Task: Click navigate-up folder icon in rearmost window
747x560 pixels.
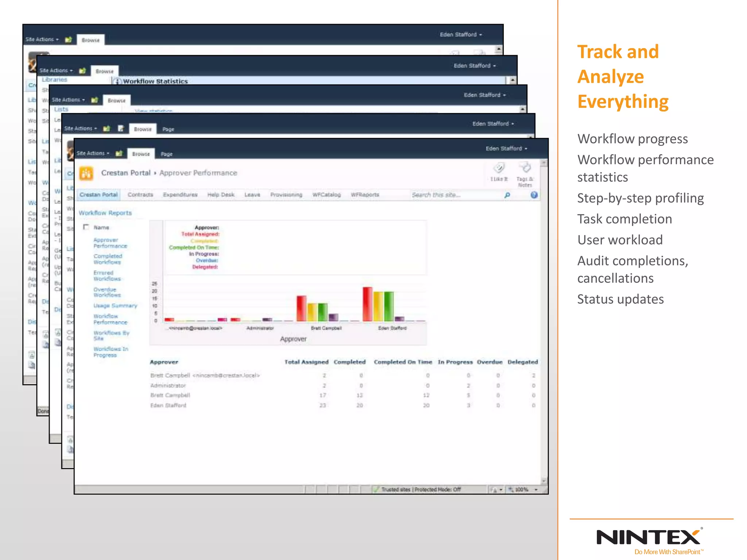Action: [x=68, y=39]
